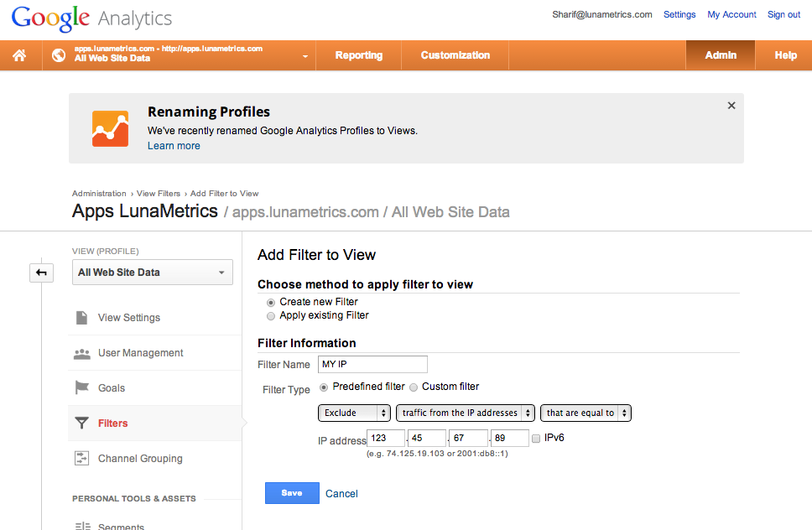Screen dimensions: 812x530
Task: Click the fourth IP octet field 89
Action: click(x=509, y=439)
